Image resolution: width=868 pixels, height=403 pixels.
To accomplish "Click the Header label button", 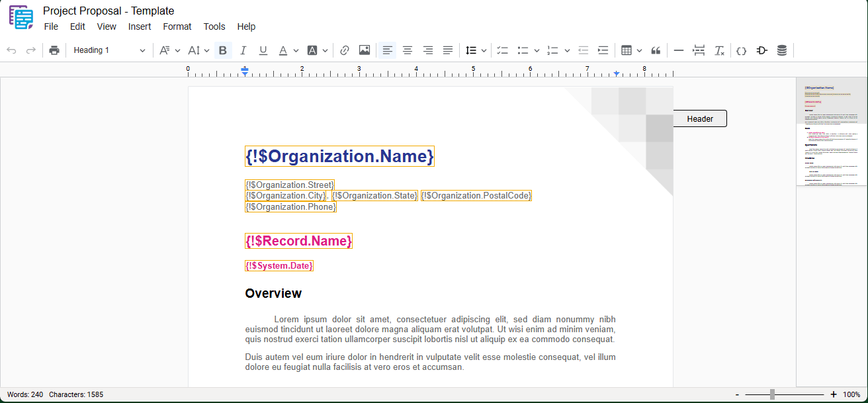I will pyautogui.click(x=700, y=118).
